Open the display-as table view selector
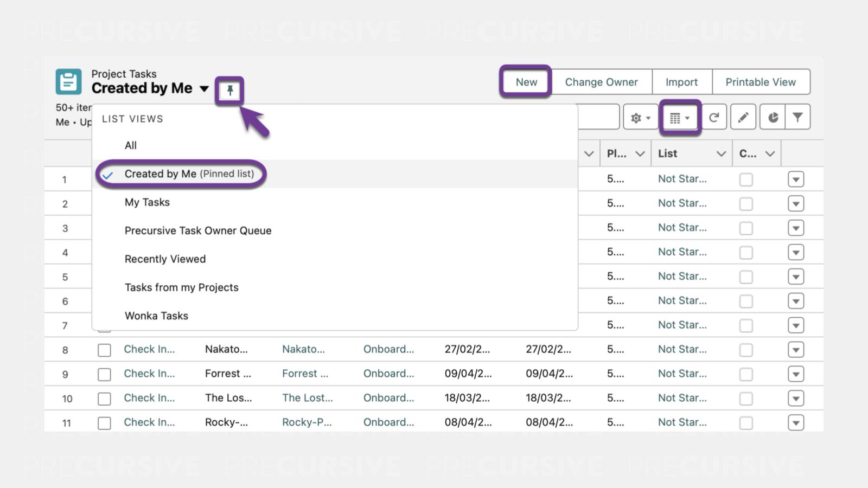 click(x=680, y=118)
